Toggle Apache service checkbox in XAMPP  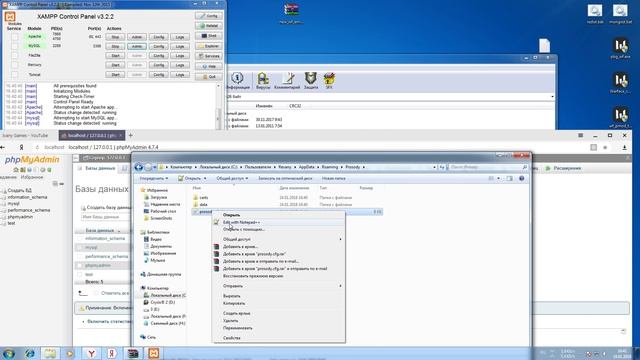pyautogui.click(x=15, y=37)
